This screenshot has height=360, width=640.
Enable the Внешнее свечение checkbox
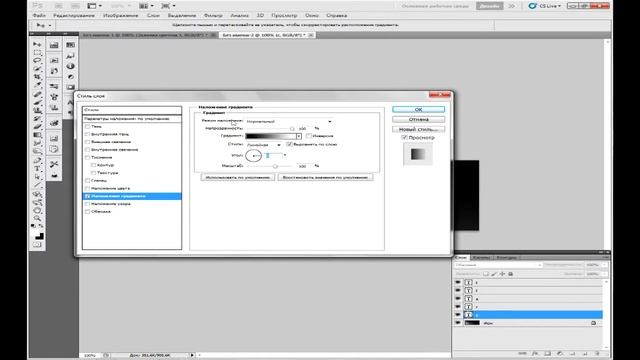tap(87, 142)
